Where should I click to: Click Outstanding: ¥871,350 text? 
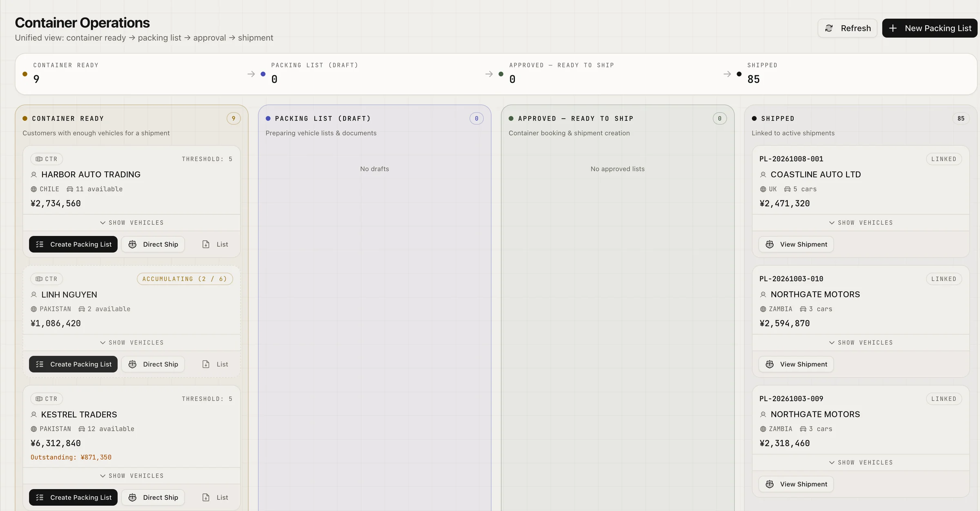pos(71,457)
